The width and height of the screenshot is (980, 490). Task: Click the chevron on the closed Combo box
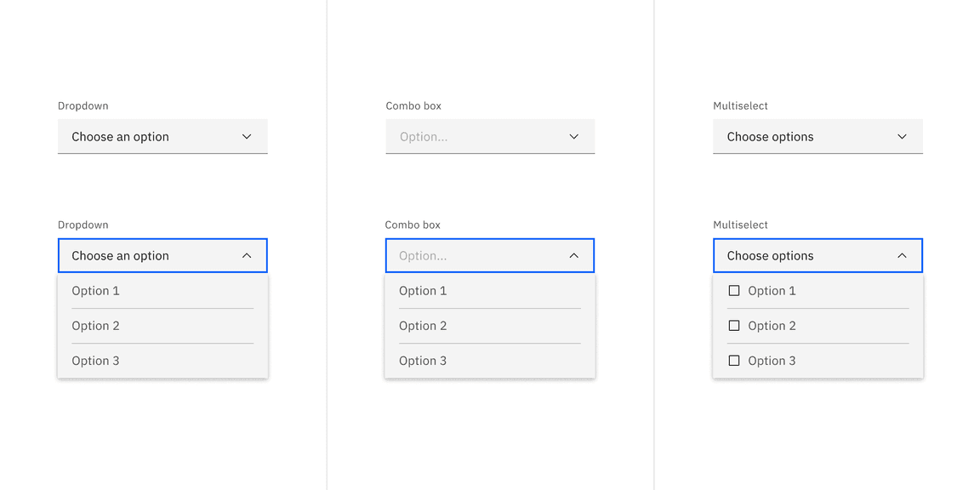pyautogui.click(x=574, y=136)
